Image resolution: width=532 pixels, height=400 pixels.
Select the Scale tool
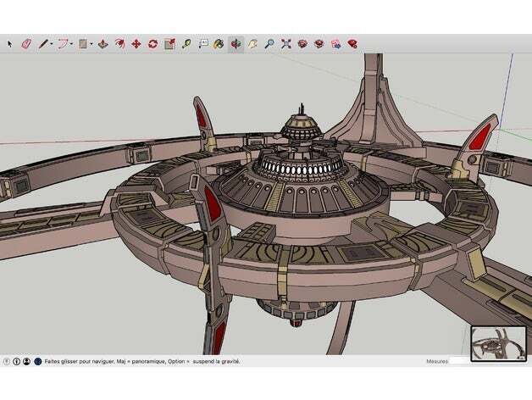[x=169, y=44]
